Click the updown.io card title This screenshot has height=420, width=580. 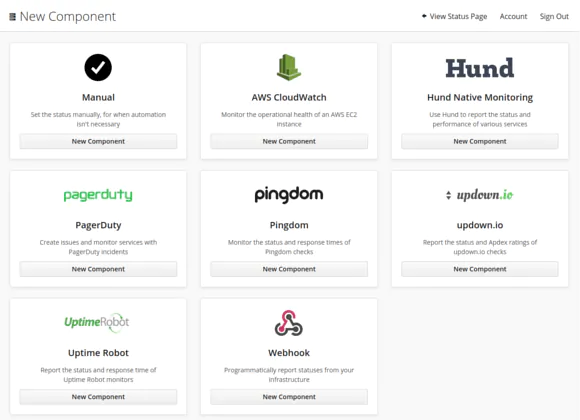point(480,225)
